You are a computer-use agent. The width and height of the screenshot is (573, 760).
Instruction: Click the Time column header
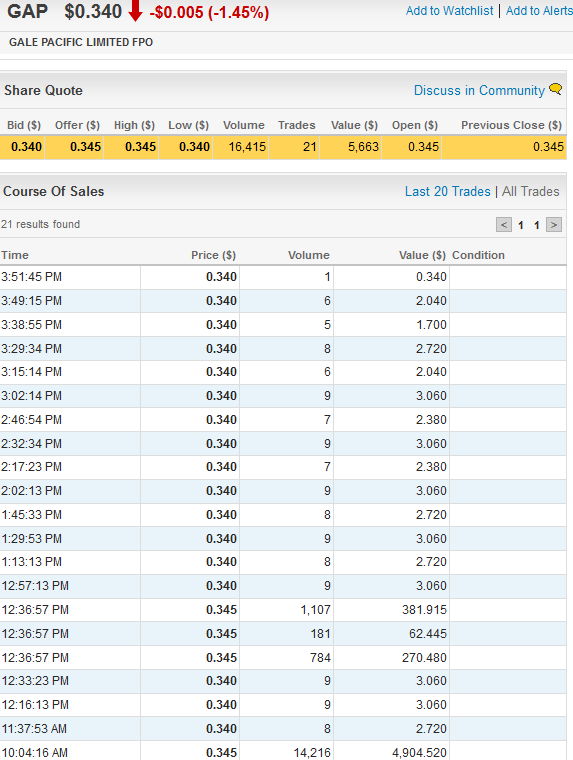(x=15, y=255)
